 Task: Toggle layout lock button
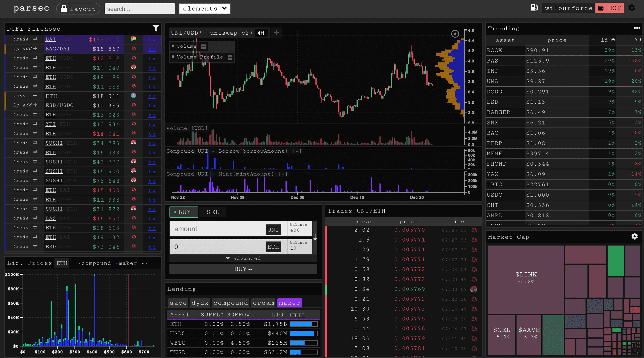[78, 8]
